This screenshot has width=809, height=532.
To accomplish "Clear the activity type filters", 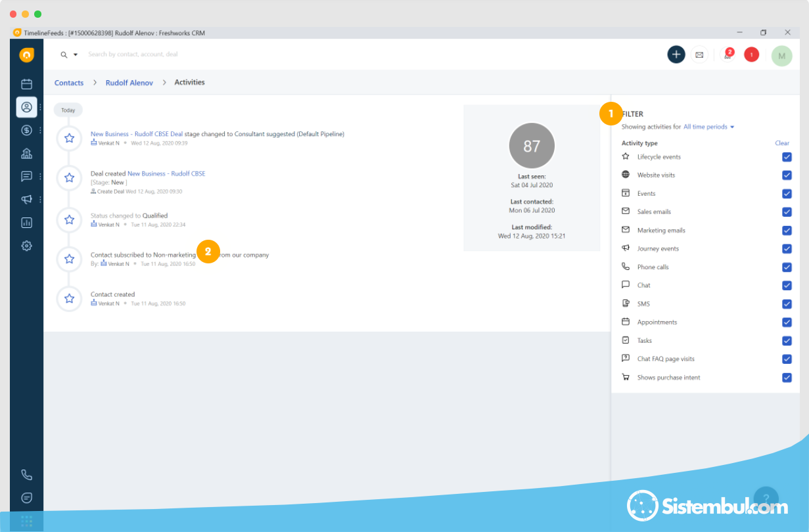I will pos(782,143).
